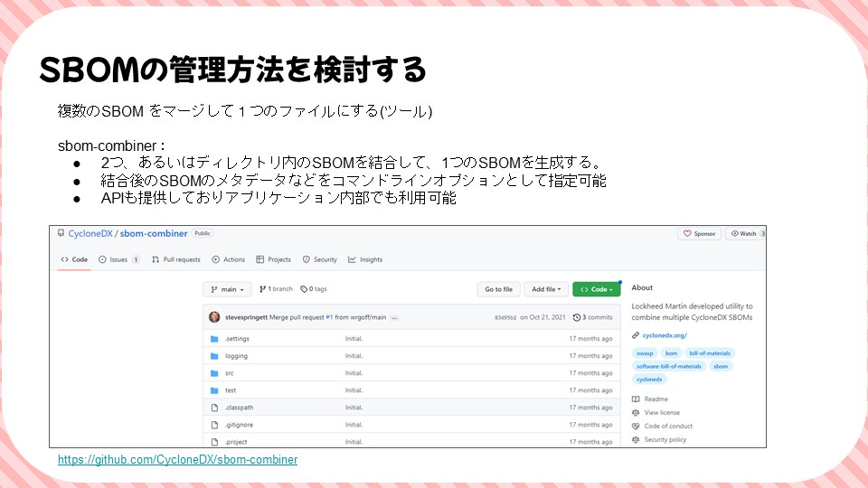Open the github.com/CycloneDX/sbom-combiner link

178,460
